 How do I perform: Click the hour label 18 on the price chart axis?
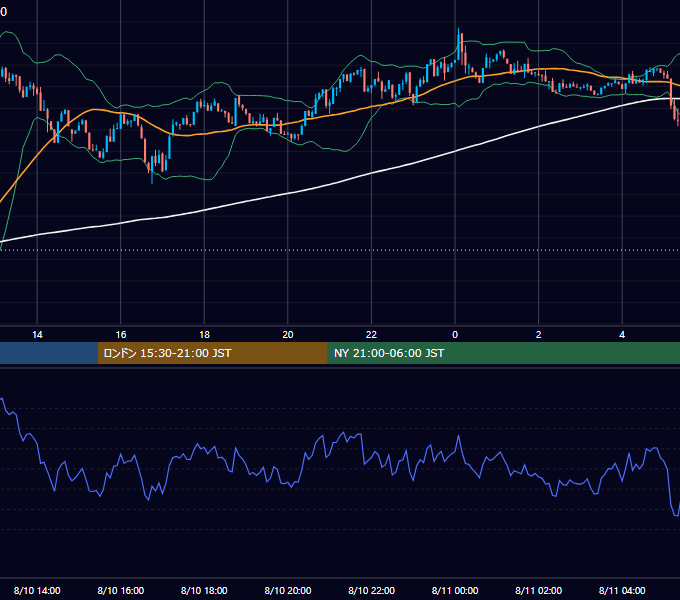204,335
